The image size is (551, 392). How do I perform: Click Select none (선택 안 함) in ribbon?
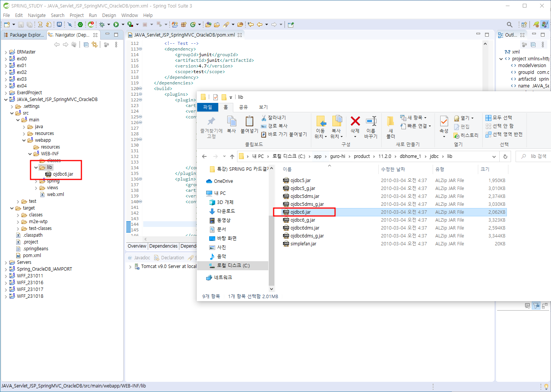coord(499,126)
